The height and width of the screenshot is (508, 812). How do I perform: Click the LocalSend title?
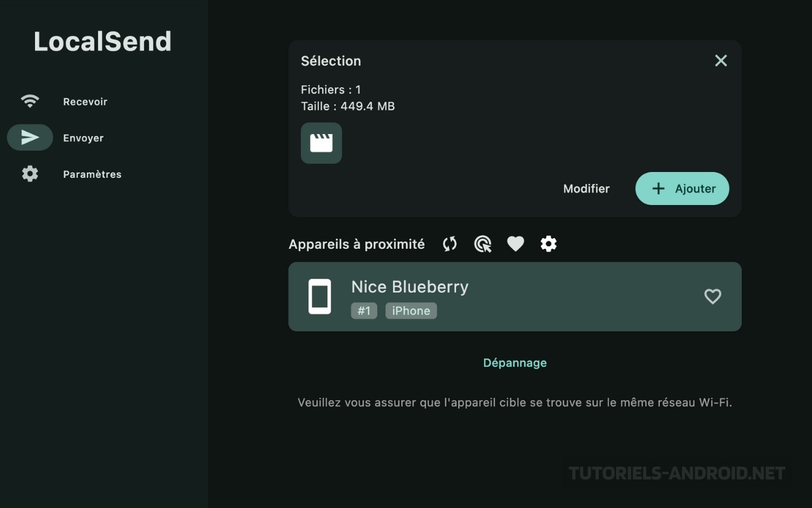pyautogui.click(x=103, y=42)
